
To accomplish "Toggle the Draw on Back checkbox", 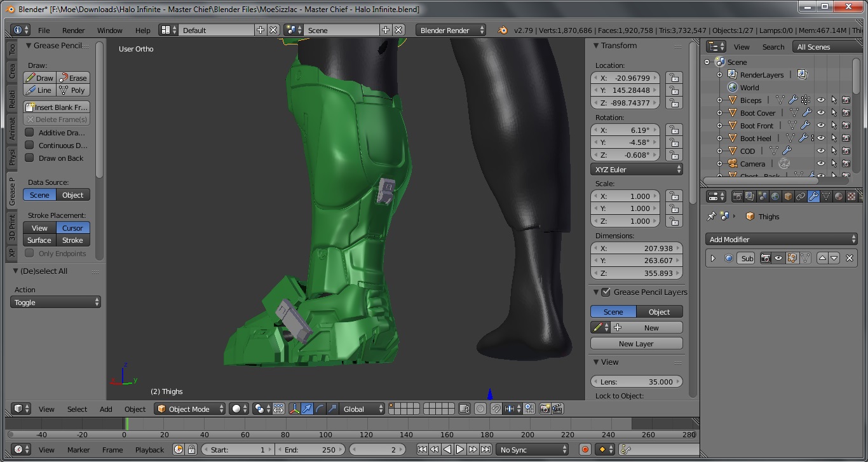I will (29, 158).
